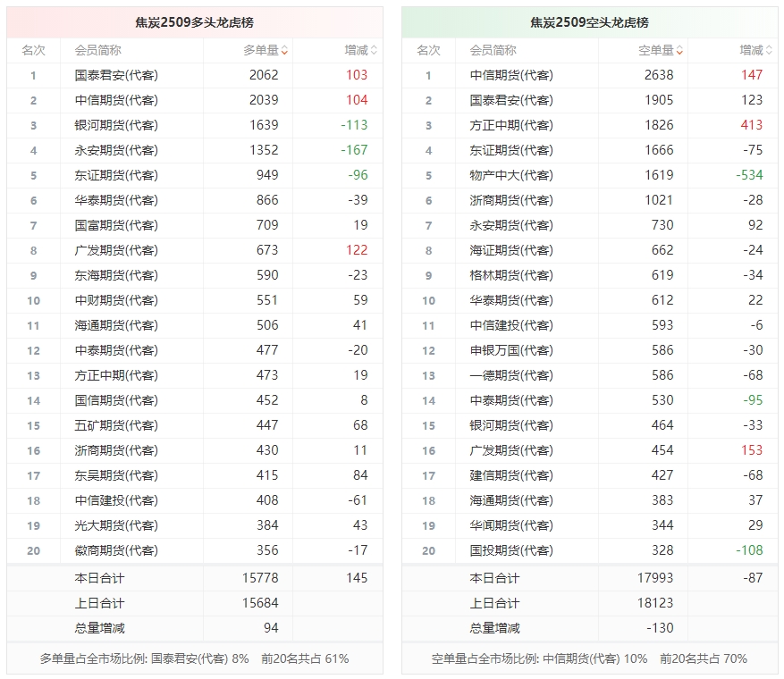Select 浙商期货(代客) in short table
This screenshot has height=679, width=784.
[x=511, y=200]
